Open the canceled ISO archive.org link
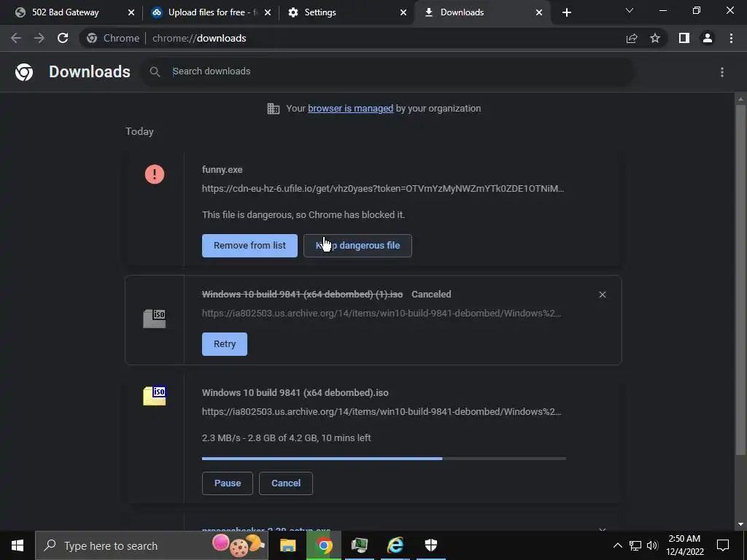The image size is (747, 560). [382, 314]
